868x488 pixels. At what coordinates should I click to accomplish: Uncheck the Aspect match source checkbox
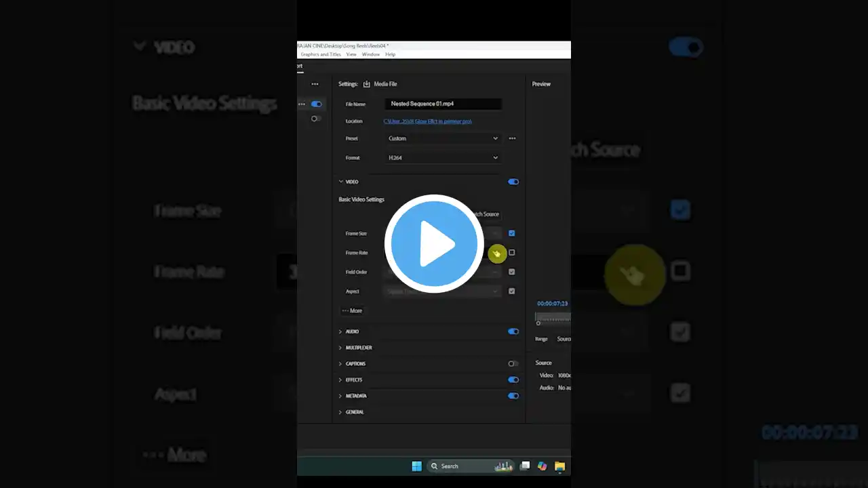pyautogui.click(x=512, y=291)
